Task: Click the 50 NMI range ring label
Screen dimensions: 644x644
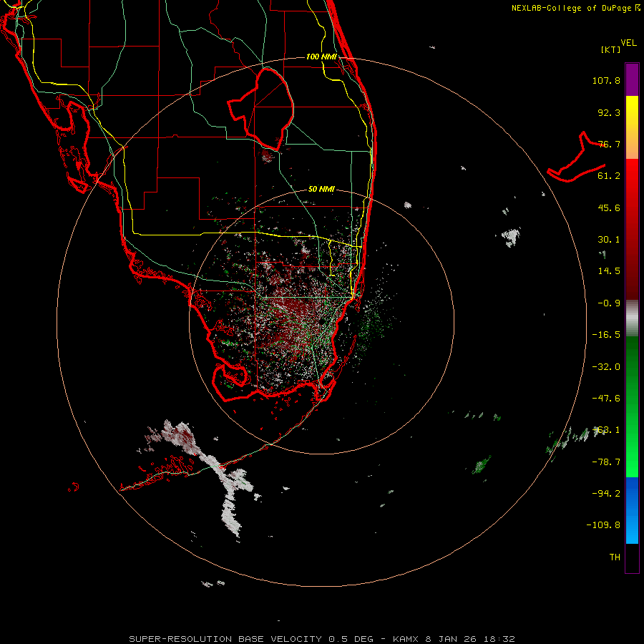Action: (x=321, y=190)
